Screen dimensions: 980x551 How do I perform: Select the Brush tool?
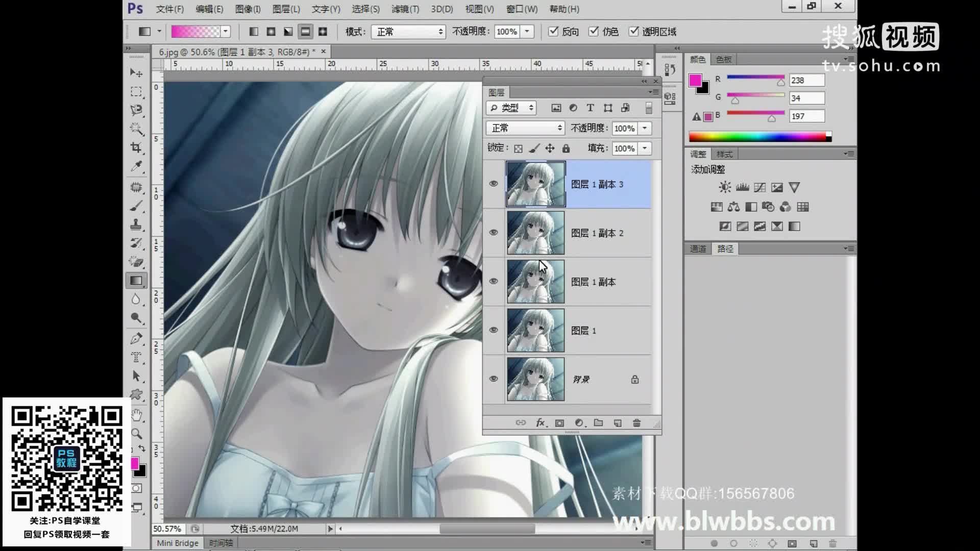[136, 206]
